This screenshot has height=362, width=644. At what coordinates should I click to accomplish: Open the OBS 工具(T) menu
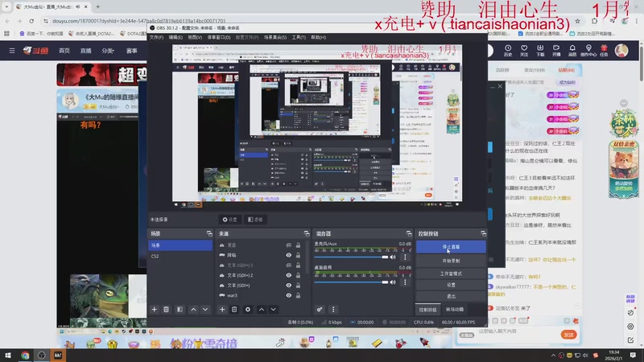coord(299,37)
